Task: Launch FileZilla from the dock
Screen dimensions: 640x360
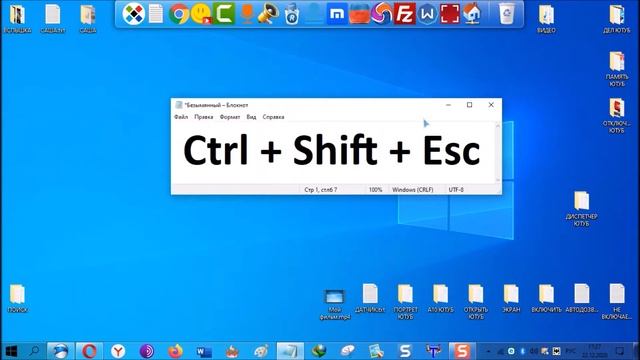Action: [x=404, y=13]
